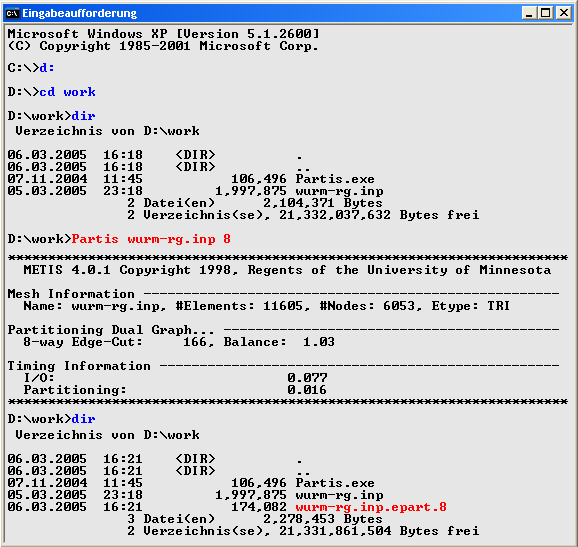Click the red wurm-rg.inp.epart.8 filename
This screenshot has height=547, width=578.
pyautogui.click(x=371, y=507)
